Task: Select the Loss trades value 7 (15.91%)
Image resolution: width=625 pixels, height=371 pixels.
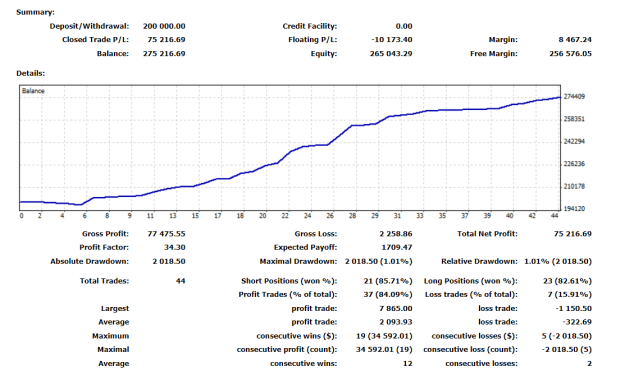Action: click(570, 294)
